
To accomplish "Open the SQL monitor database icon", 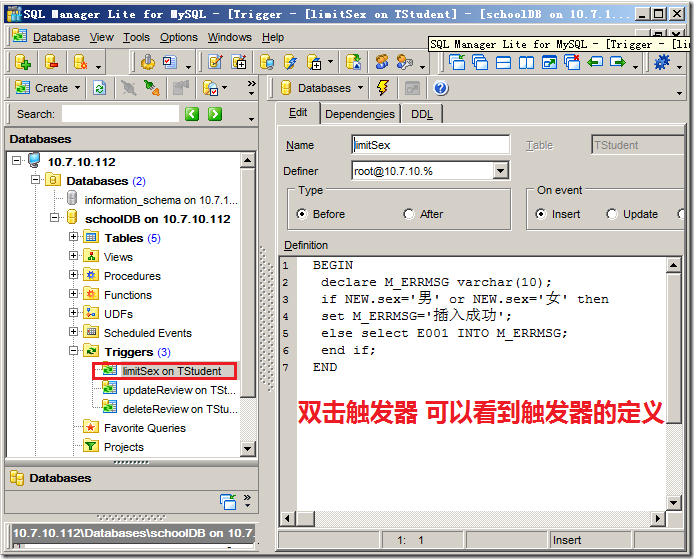I will [267, 62].
